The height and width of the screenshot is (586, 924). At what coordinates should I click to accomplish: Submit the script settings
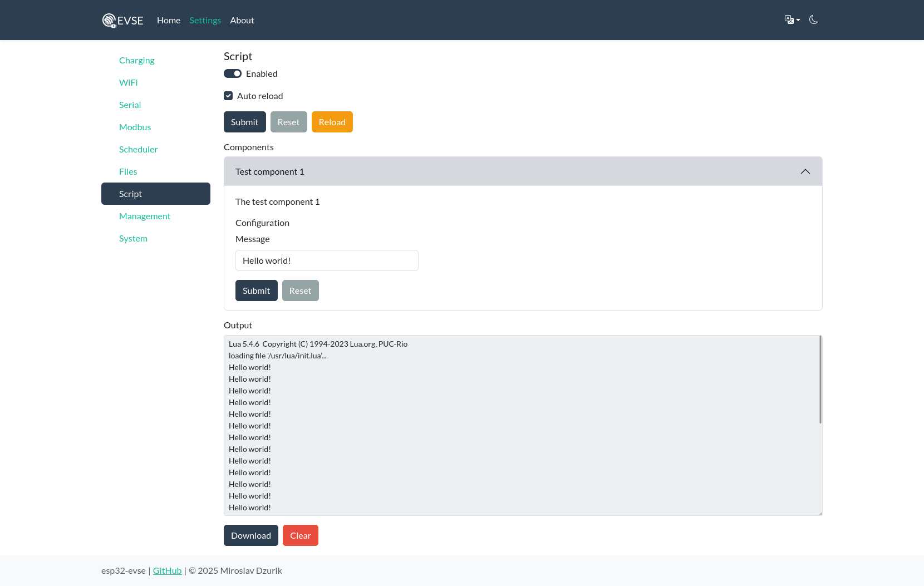(245, 122)
